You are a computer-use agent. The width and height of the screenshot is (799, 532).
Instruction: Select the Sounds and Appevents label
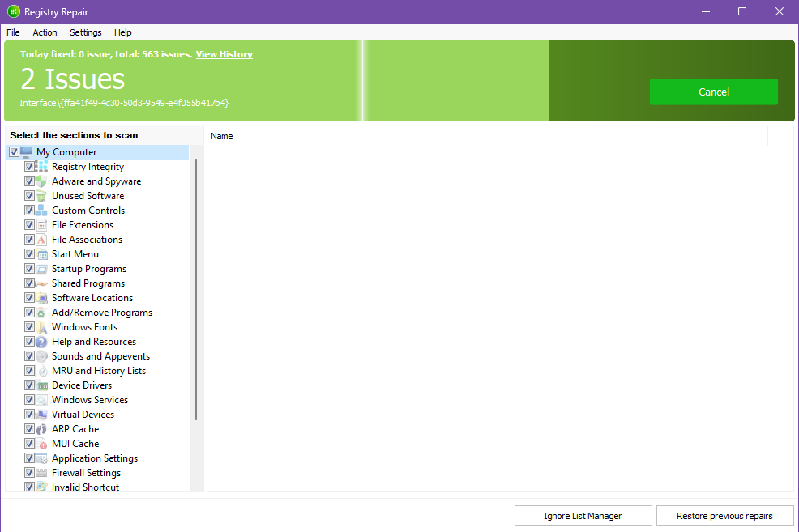click(x=101, y=356)
